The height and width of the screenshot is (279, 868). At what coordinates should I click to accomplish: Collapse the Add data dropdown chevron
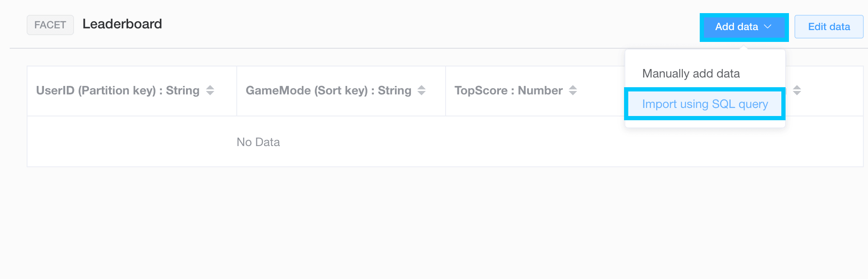(768, 27)
